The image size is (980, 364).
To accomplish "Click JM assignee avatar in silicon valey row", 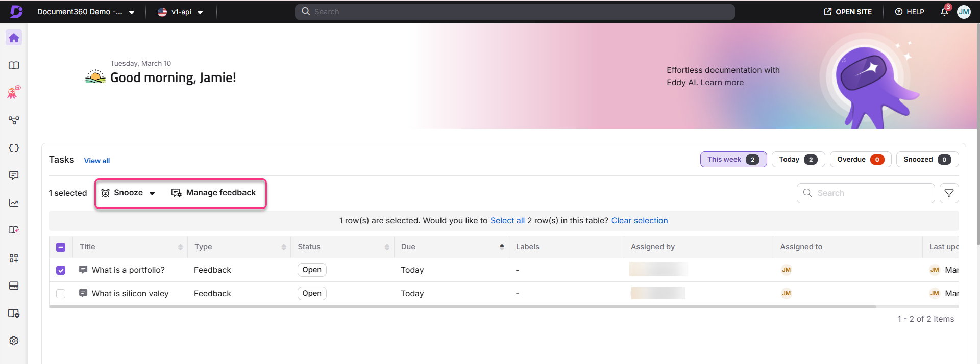I will [x=786, y=293].
